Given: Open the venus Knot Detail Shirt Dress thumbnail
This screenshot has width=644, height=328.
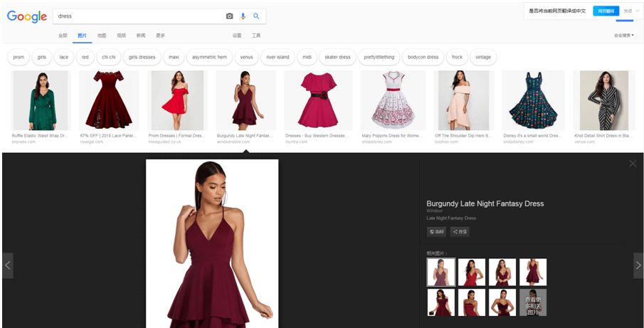Looking at the screenshot, I should click(604, 100).
